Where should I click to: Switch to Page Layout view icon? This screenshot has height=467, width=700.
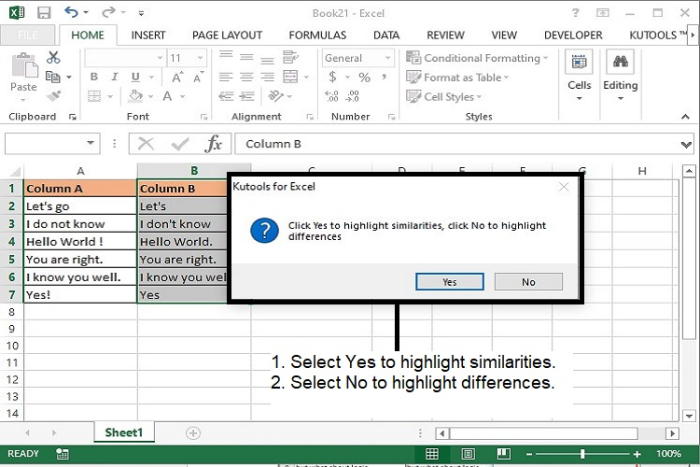(x=468, y=454)
